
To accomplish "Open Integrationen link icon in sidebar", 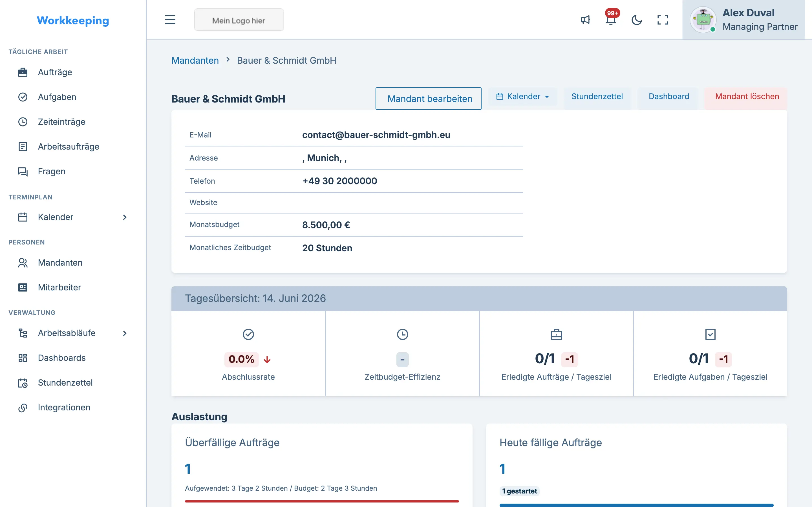I will point(23,407).
